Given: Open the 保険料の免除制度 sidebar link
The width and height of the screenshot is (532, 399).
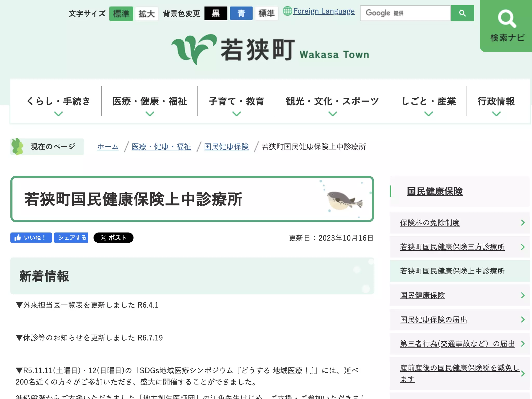Looking at the screenshot, I should click(x=430, y=223).
